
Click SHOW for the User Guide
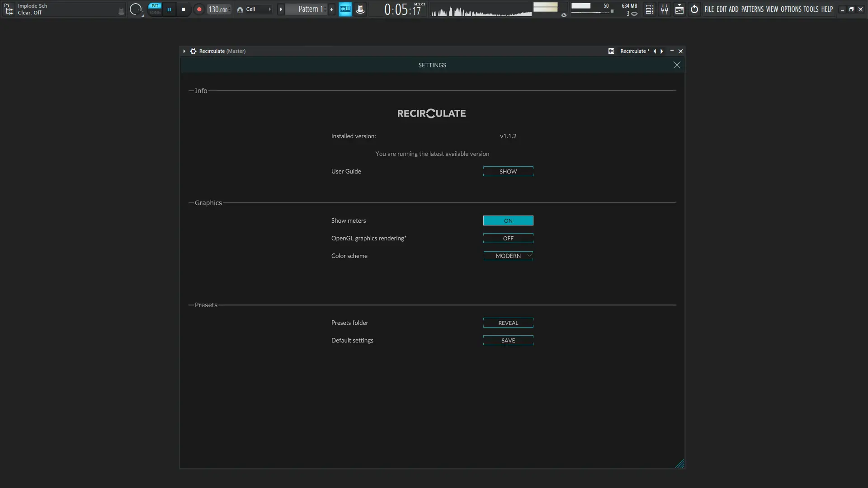coord(508,171)
